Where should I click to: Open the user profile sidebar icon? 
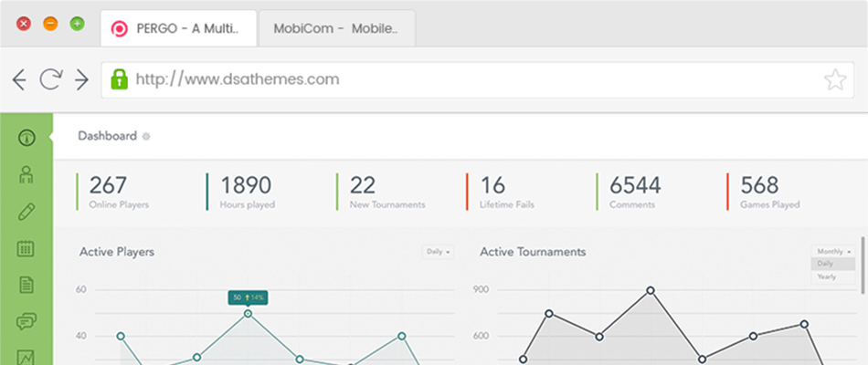(26, 174)
